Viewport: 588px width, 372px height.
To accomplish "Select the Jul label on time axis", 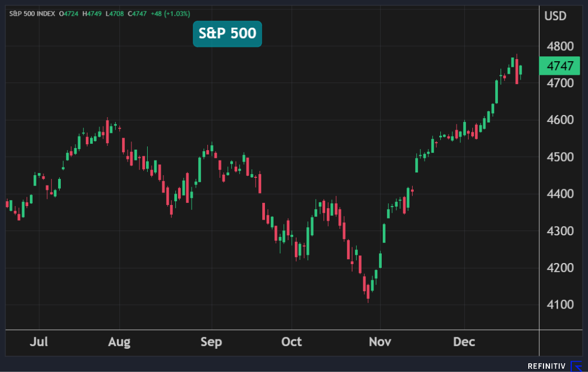I will tap(39, 342).
